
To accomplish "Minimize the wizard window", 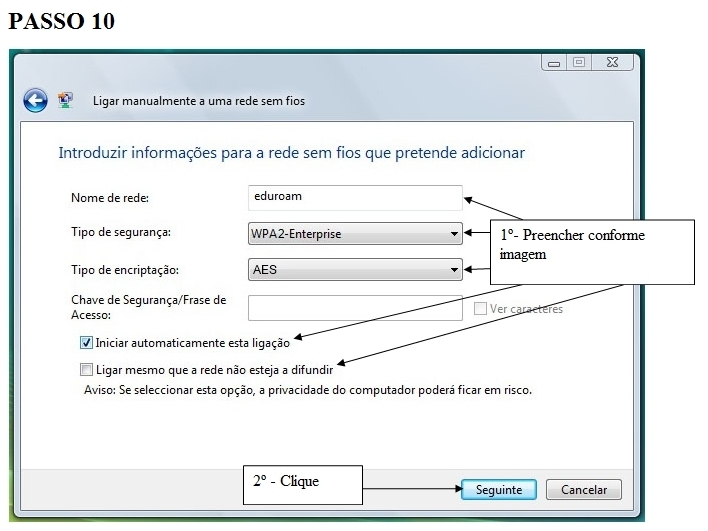I will coord(554,63).
